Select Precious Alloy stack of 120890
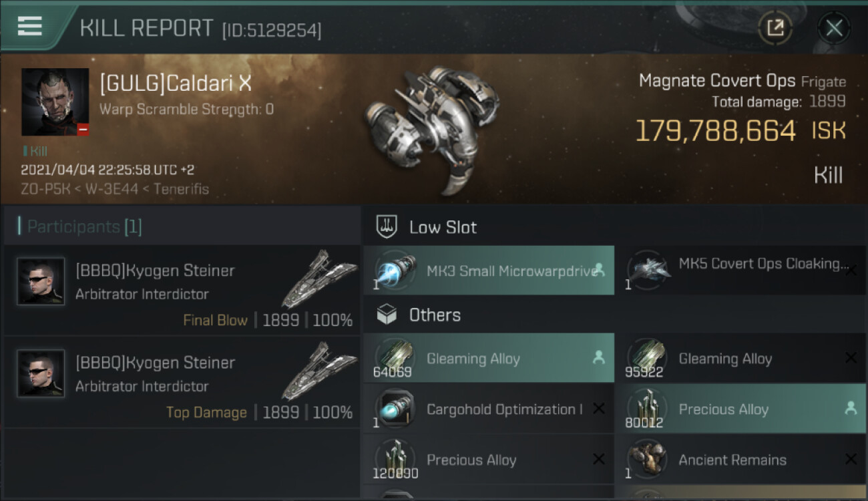Viewport: 868px width, 501px height. coord(488,460)
